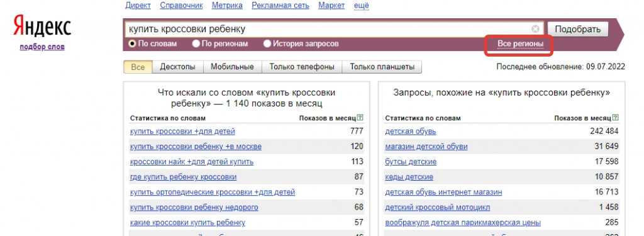
Task: Open query где купить ребенку кроссовки
Action: (183, 177)
